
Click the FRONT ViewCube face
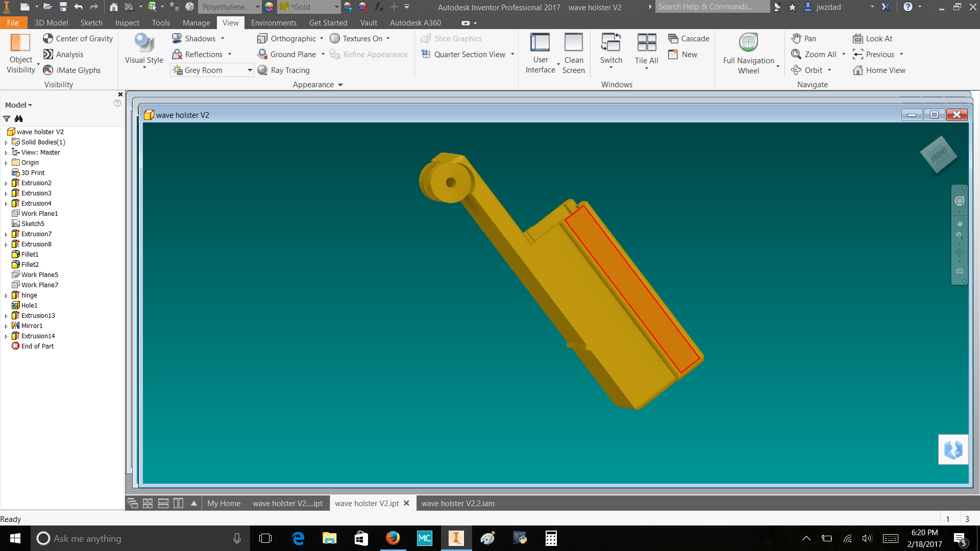click(938, 154)
